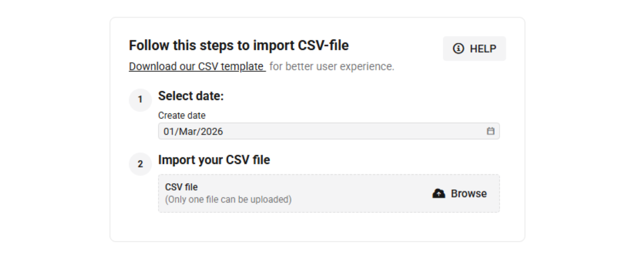Open the calendar picker icon

491,131
